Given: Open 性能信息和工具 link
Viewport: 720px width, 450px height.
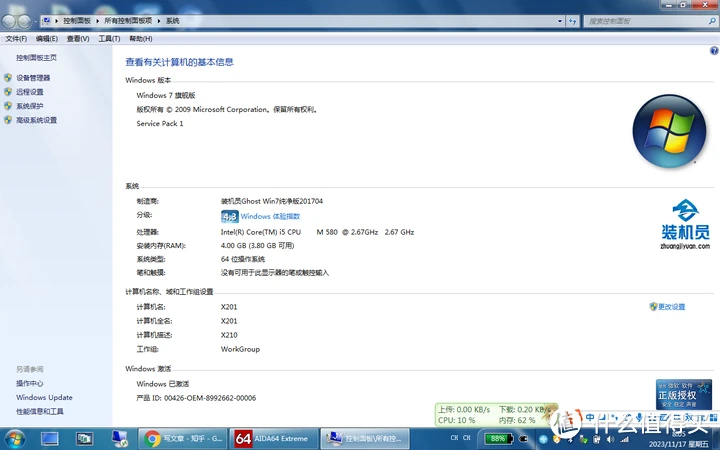Looking at the screenshot, I should 39,411.
